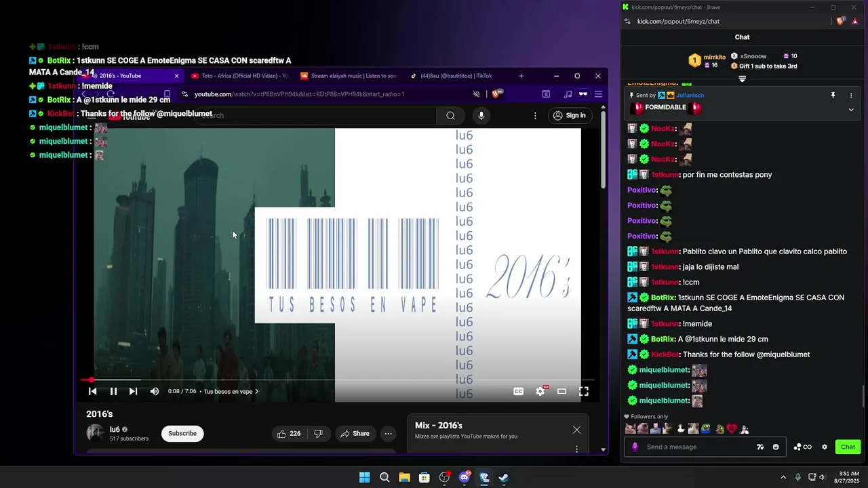Open options menu in Mix playlist panel
Viewport: 868px width, 488px height.
(576, 449)
